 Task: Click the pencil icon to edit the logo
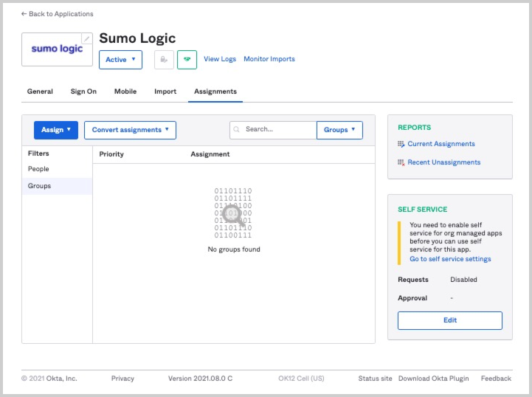coord(87,38)
